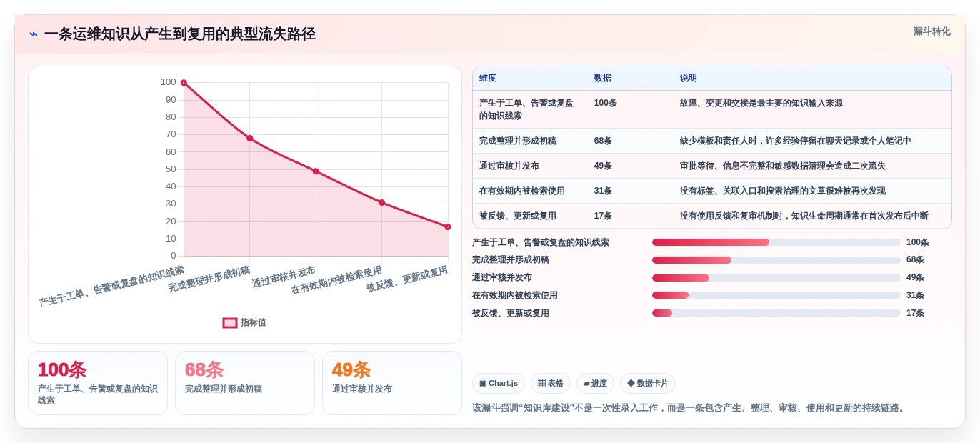980x443 pixels.
Task: Click the description starting 缺少模板和责任人时
Action: click(796, 141)
